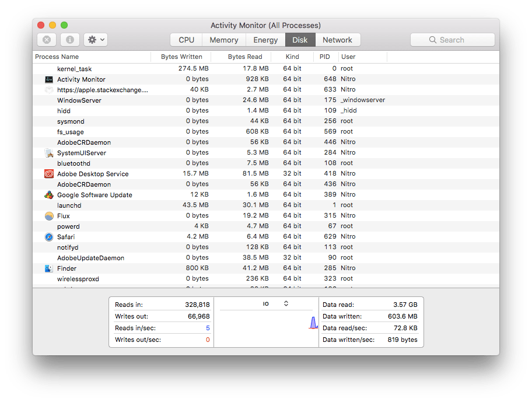Select the sysmond process name

[71, 121]
